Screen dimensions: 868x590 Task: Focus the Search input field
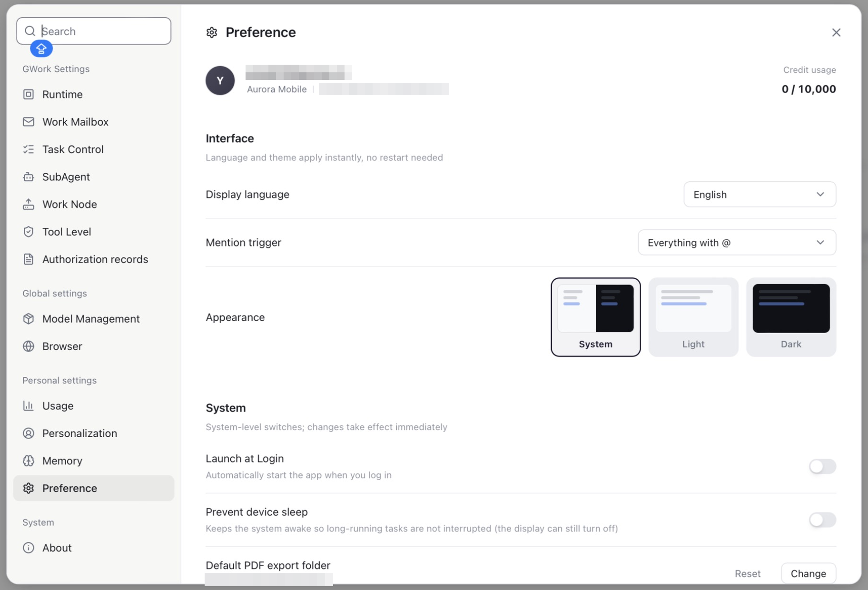[x=94, y=31]
